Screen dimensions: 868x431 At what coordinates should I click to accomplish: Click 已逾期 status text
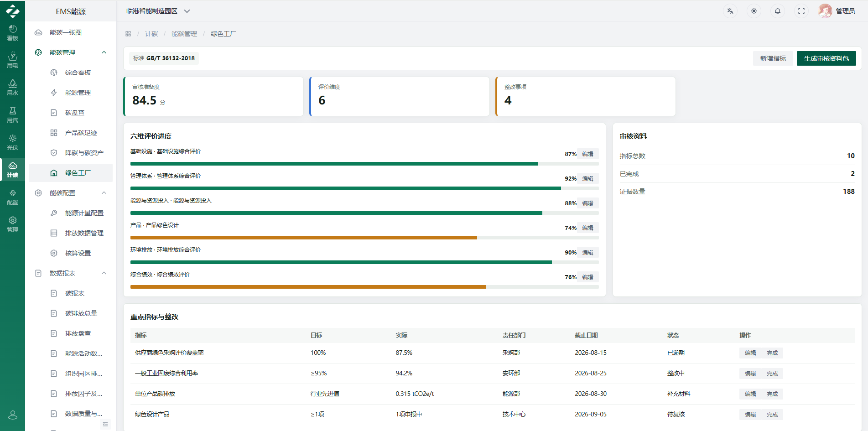click(x=676, y=353)
